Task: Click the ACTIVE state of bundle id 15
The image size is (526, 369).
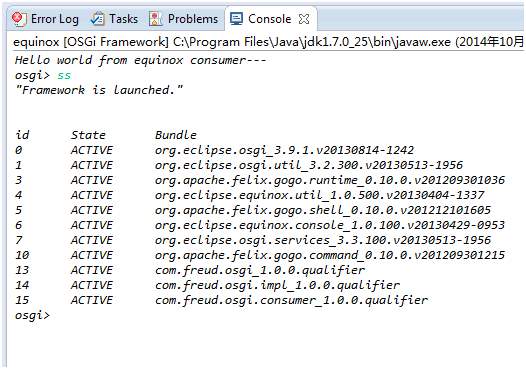Action: [92, 300]
